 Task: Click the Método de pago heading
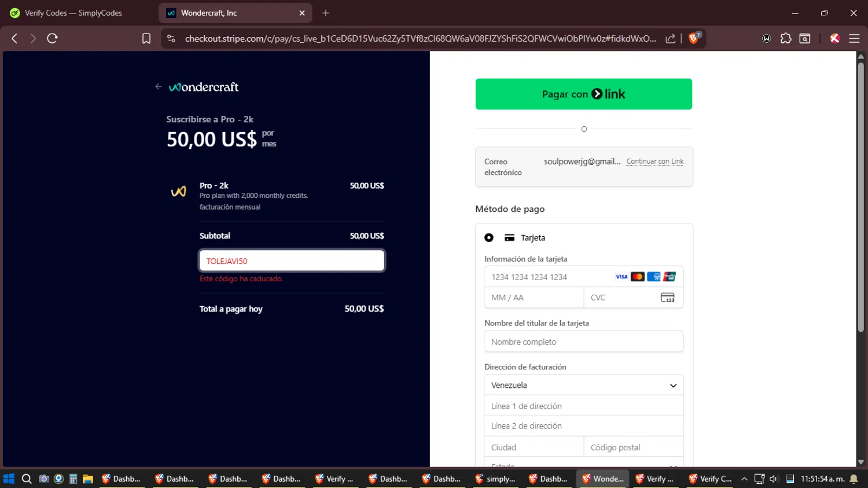(510, 209)
